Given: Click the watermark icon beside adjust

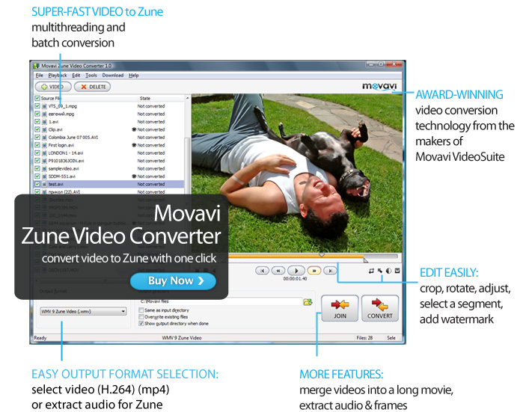Looking at the screenshot, I should [x=397, y=271].
